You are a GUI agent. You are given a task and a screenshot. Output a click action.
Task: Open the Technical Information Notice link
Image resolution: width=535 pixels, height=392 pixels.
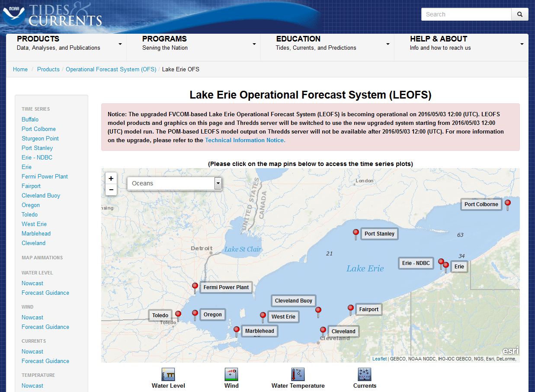243,140
